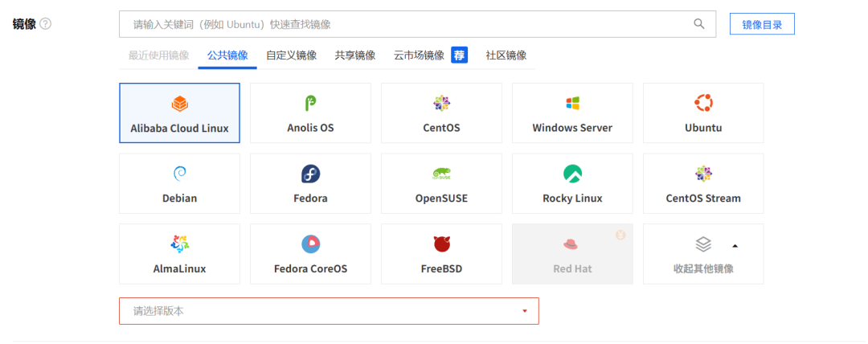The image size is (868, 344).
Task: Click the help icon beside 镜像
Action: (x=46, y=24)
